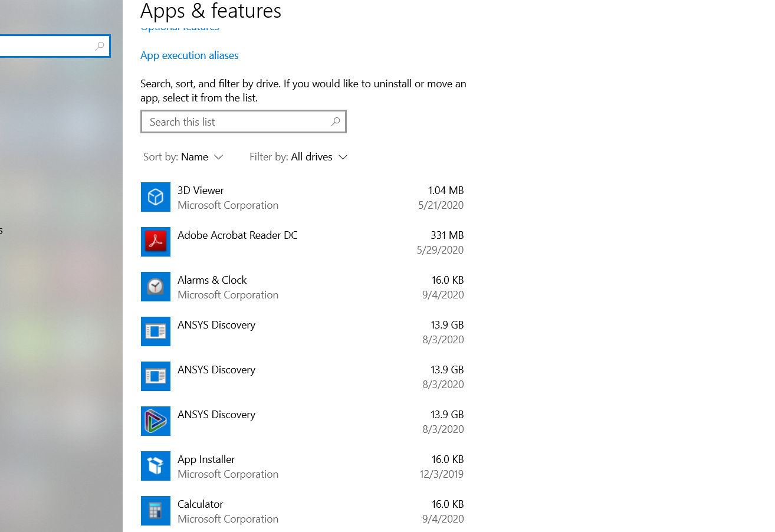775x532 pixels.
Task: Focus the Search this list field
Action: (x=236, y=122)
